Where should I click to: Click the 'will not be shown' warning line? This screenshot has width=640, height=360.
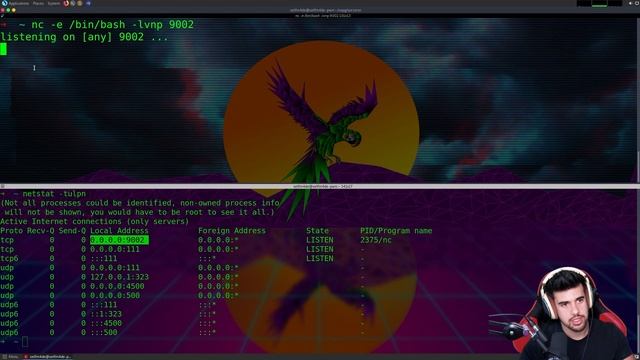coord(140,213)
